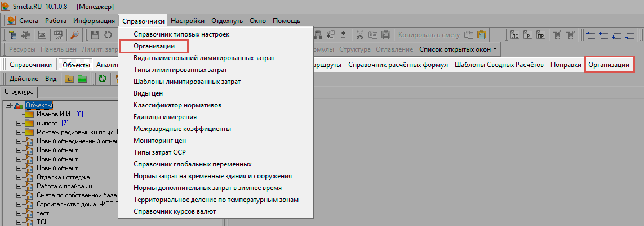The image size is (644, 226).
Task: Click the Копировать в смету button
Action: click(x=430, y=35)
